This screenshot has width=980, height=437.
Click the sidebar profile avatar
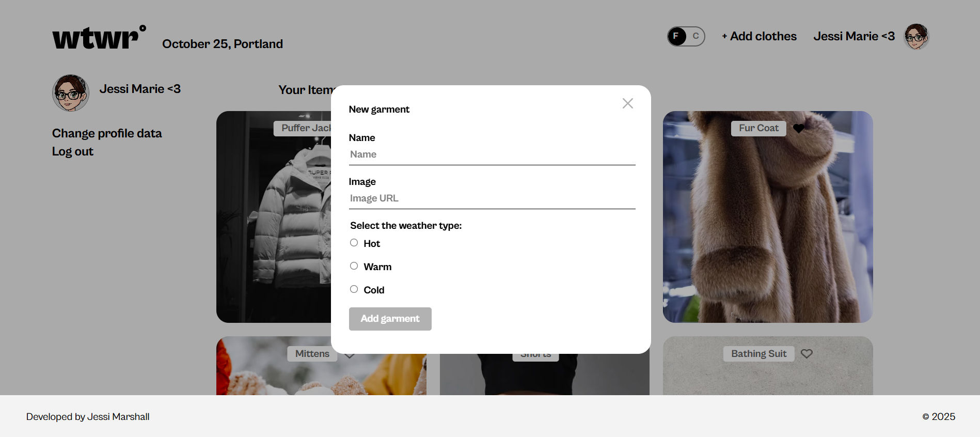[71, 93]
